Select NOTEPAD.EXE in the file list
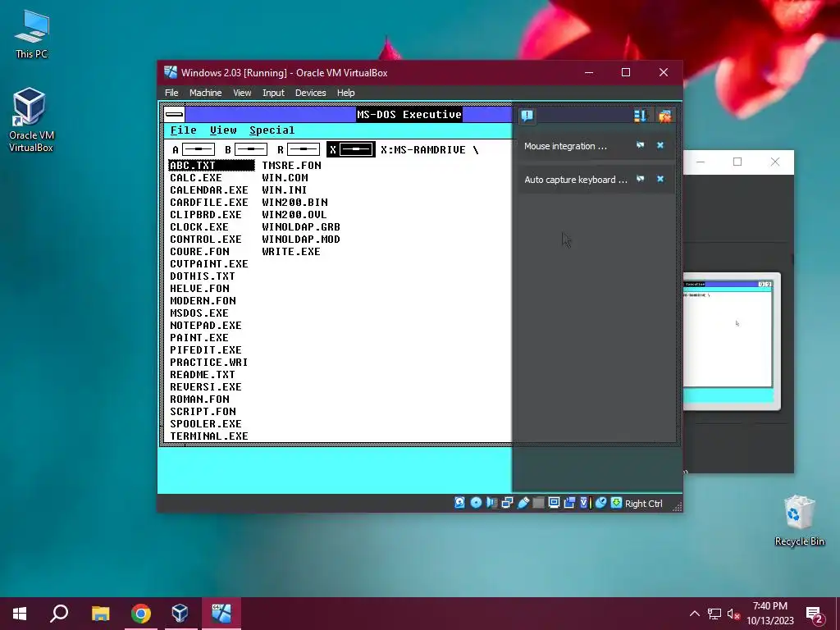 click(x=206, y=326)
